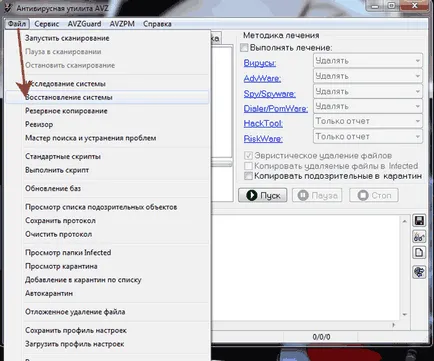This screenshot has height=361, width=434.
Task: Click the Вирусы link
Action: 260,63
